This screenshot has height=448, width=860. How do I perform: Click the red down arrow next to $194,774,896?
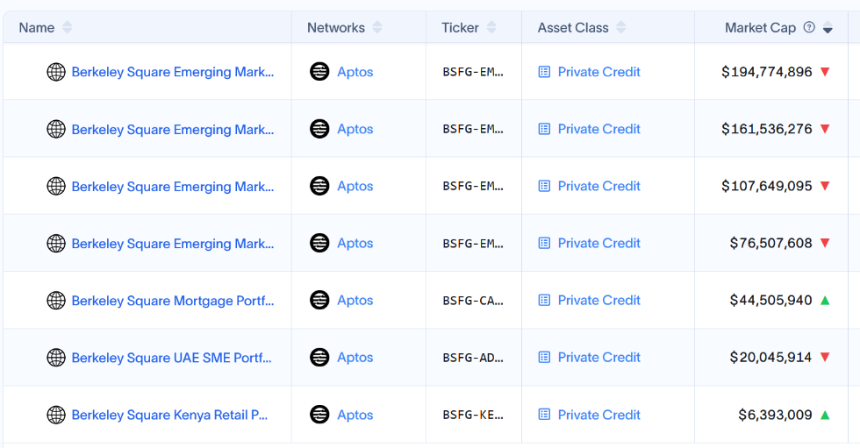pos(825,72)
